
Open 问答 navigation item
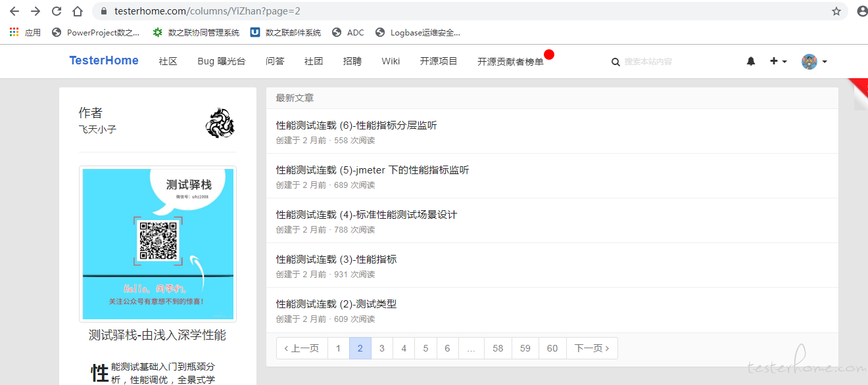pyautogui.click(x=275, y=61)
